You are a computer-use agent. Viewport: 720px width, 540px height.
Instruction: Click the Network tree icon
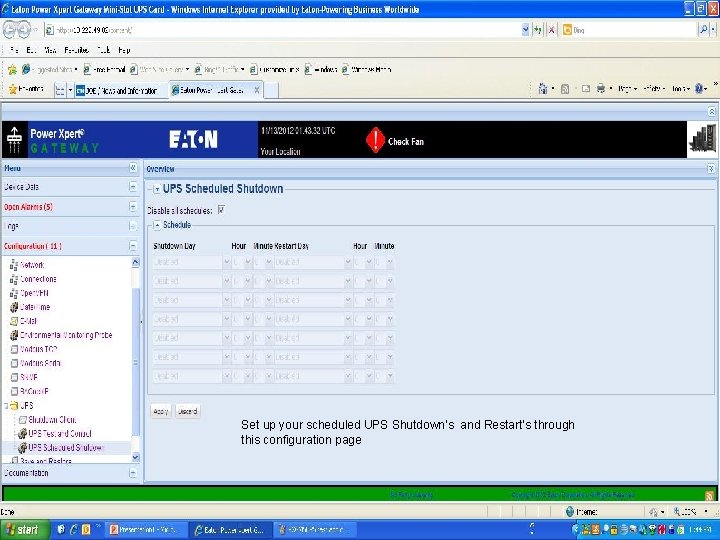(14, 265)
